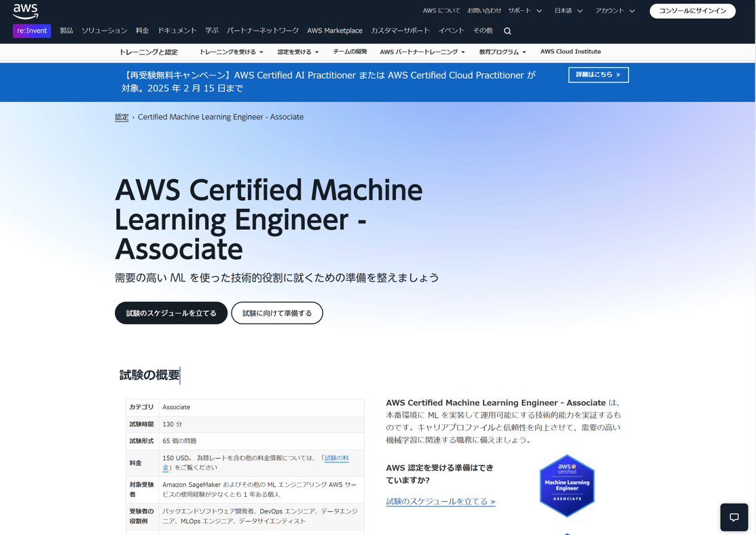Click the コンソールにサインイン button
Screen dimensions: 756x535
[x=691, y=11]
